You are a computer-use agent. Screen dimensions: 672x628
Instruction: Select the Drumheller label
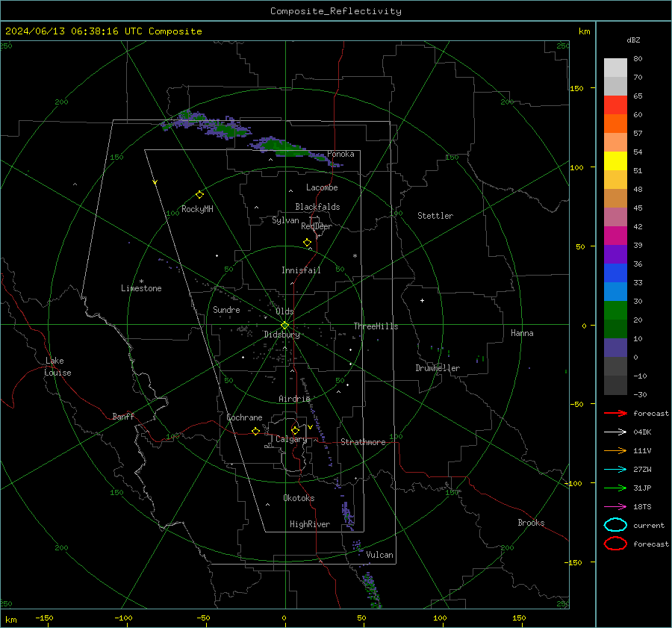coord(438,368)
